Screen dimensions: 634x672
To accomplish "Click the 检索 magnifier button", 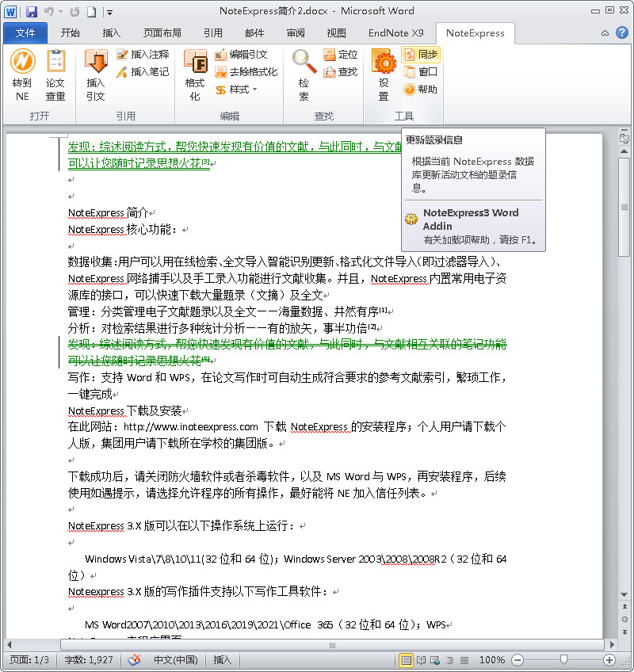I will tap(304, 75).
